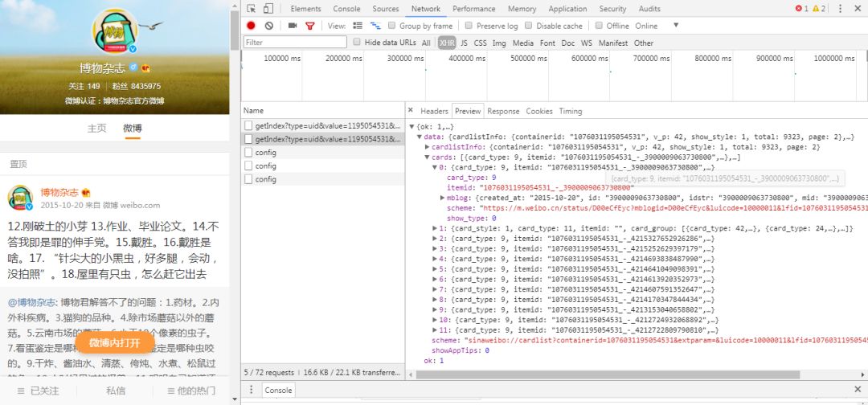Open the Application panel tab
The image size is (868, 405).
click(x=567, y=8)
